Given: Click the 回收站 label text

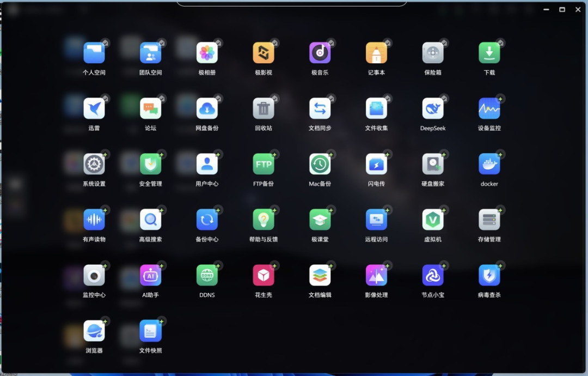Looking at the screenshot, I should point(264,128).
